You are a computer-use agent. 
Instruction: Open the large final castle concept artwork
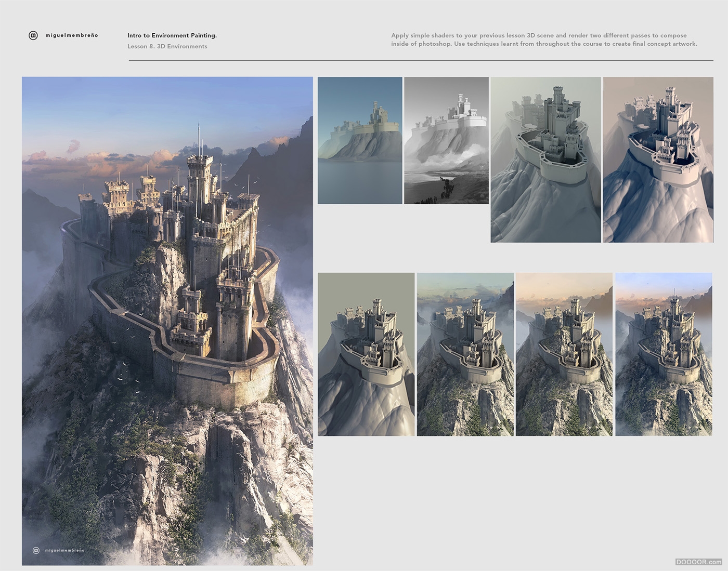pyautogui.click(x=167, y=321)
